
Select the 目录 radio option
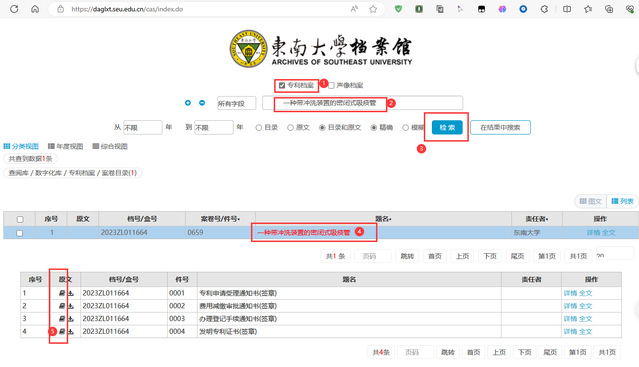[258, 127]
